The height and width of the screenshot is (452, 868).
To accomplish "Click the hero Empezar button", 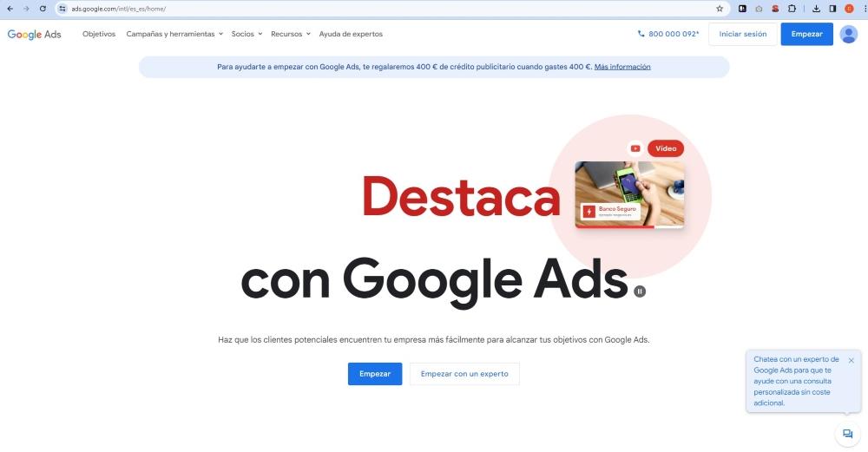I will click(x=375, y=374).
